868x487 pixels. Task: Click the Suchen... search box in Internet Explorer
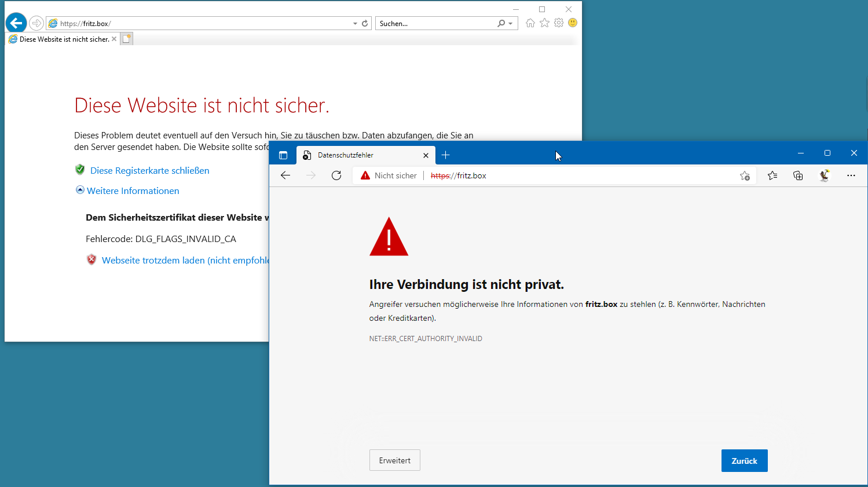[x=435, y=24]
